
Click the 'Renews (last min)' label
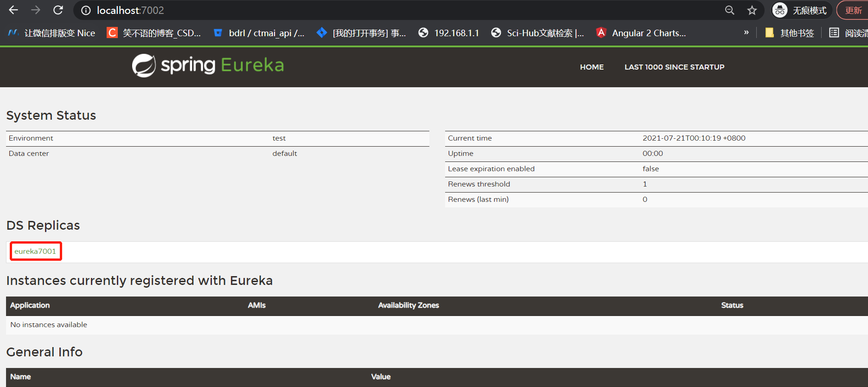(x=478, y=200)
